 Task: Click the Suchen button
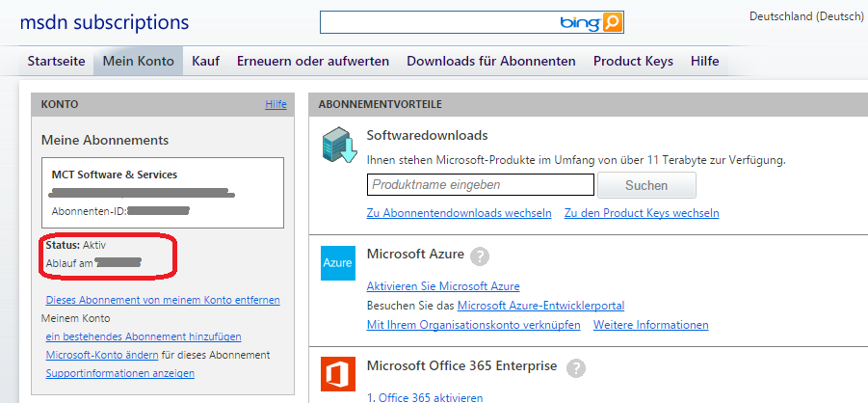[646, 185]
